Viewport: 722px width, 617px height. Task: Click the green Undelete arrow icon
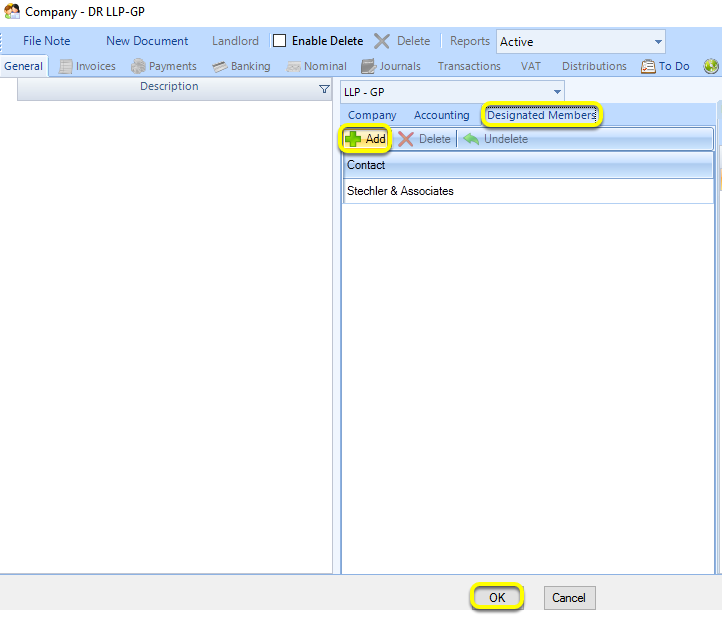tap(471, 139)
